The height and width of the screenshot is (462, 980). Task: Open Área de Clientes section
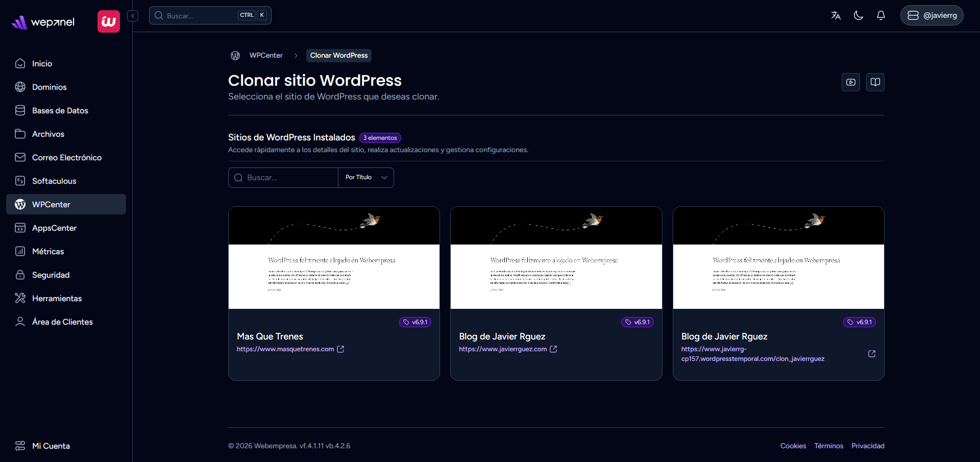pos(66,322)
